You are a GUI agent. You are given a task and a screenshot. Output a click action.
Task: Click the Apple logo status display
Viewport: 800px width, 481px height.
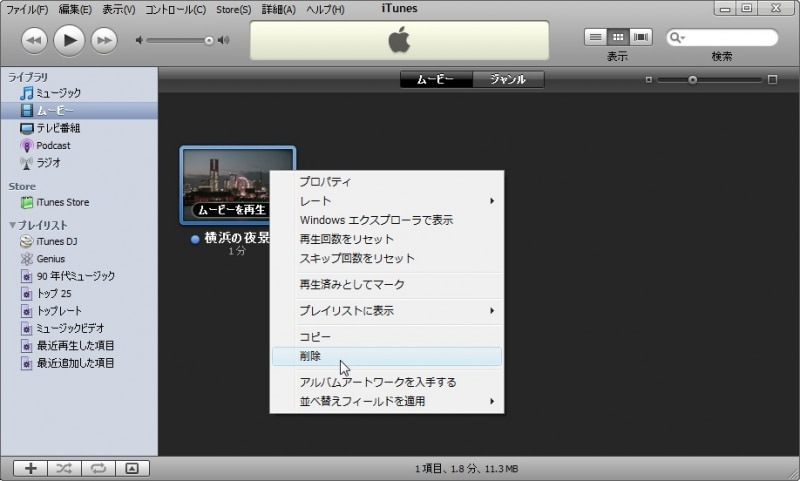[399, 40]
